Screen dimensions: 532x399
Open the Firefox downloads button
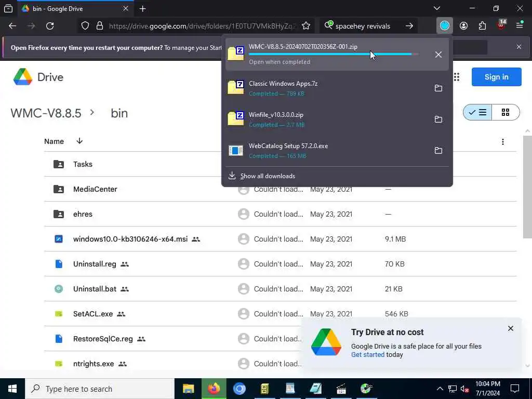click(445, 26)
